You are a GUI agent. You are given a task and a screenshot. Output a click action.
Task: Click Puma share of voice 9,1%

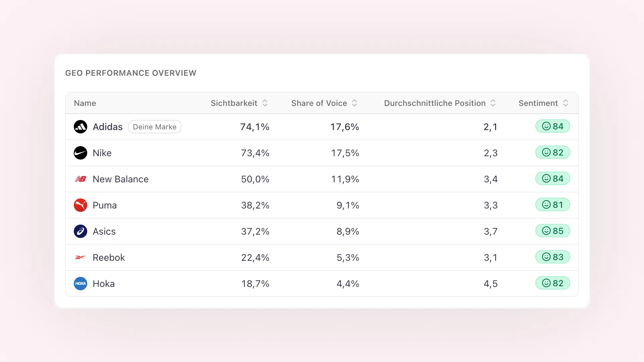pos(348,205)
